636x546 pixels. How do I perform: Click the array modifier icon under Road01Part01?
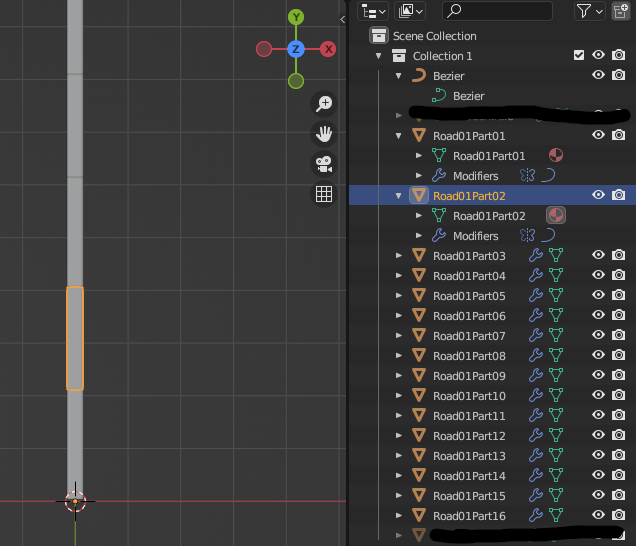[x=527, y=176]
